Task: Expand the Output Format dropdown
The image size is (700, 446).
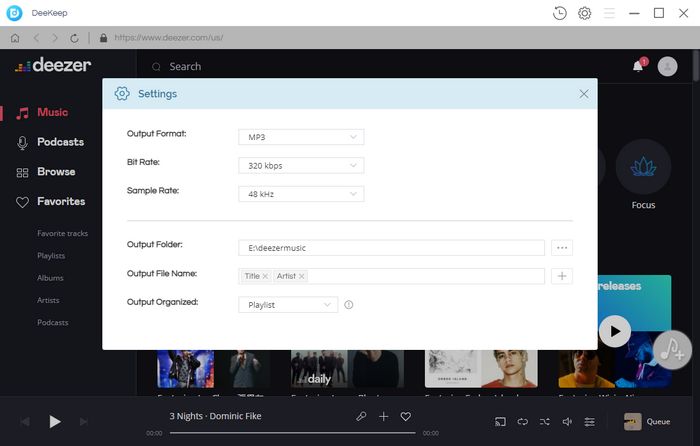Action: (301, 137)
